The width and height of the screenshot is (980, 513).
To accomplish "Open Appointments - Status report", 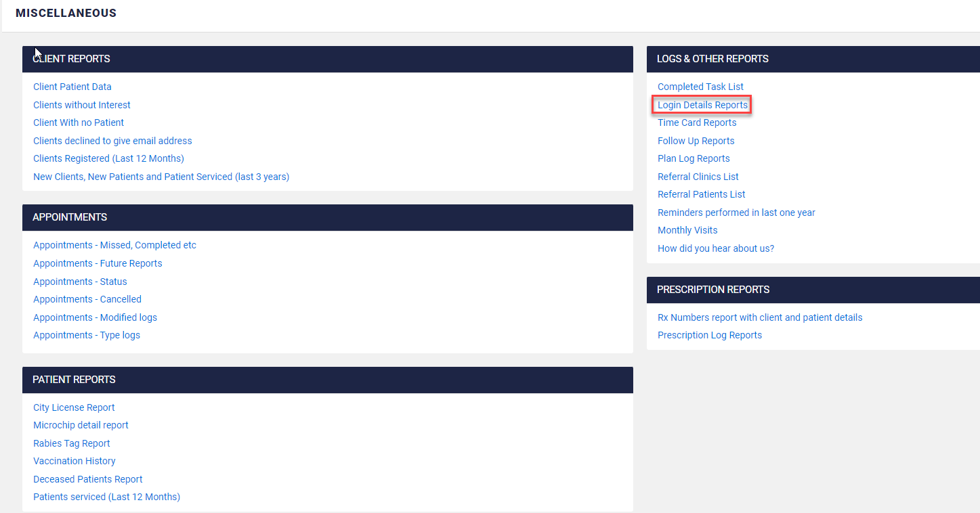I will pyautogui.click(x=80, y=282).
